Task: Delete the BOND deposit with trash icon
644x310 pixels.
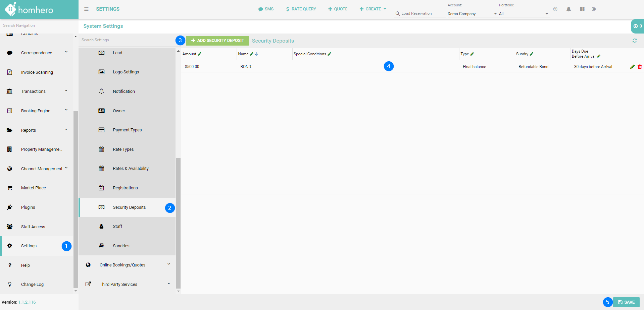Action: click(x=640, y=67)
